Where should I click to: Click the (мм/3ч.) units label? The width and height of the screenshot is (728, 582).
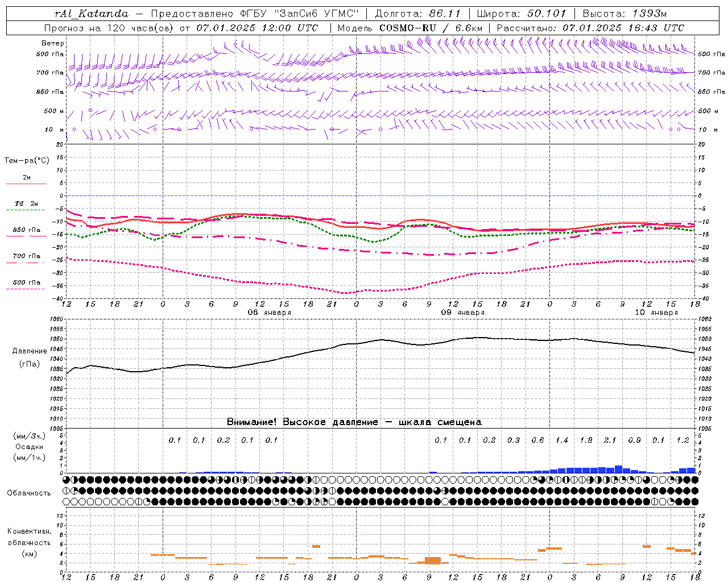(30, 436)
